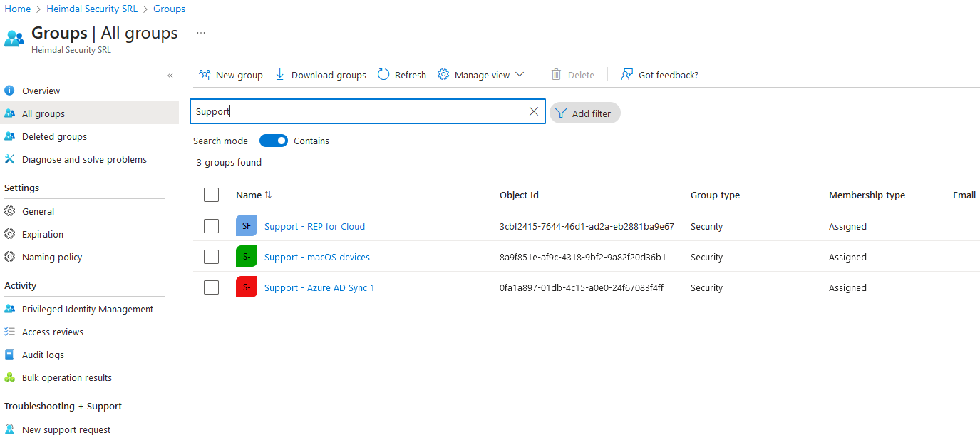The width and height of the screenshot is (980, 443).
Task: Check the box for Support - Azure AD Sync 1
Action: (211, 287)
